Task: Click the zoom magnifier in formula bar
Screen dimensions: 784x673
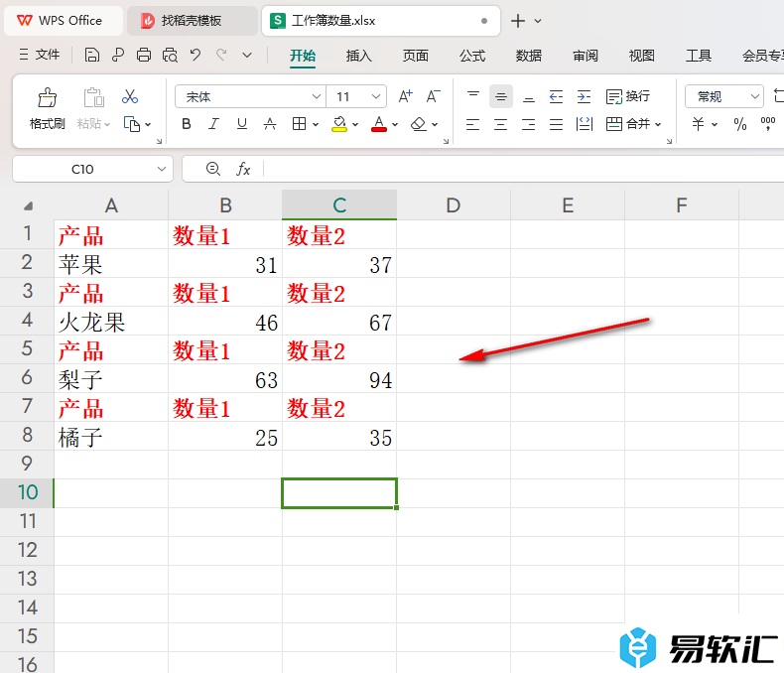Action: (213, 169)
